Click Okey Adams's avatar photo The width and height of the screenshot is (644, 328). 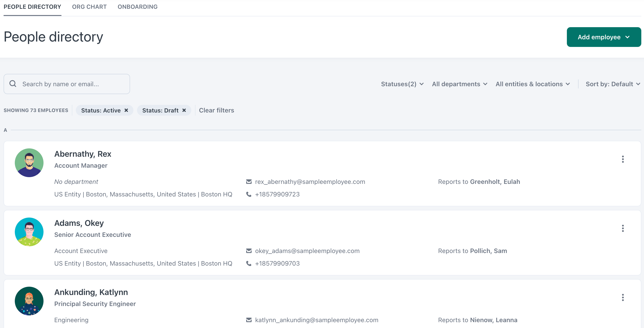pos(29,232)
